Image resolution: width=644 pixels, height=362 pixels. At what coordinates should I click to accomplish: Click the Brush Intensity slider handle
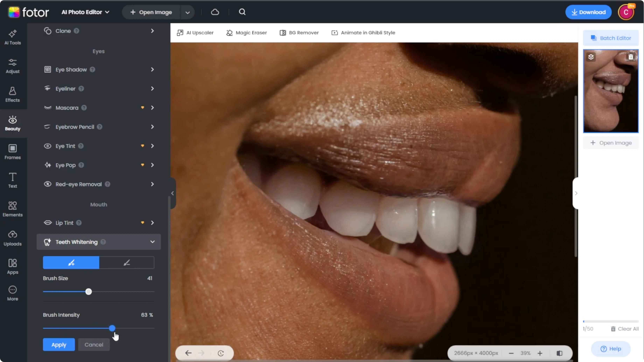112,328
